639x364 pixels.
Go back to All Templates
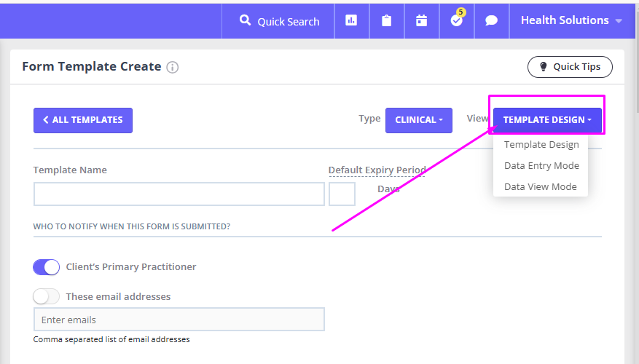[x=83, y=120]
